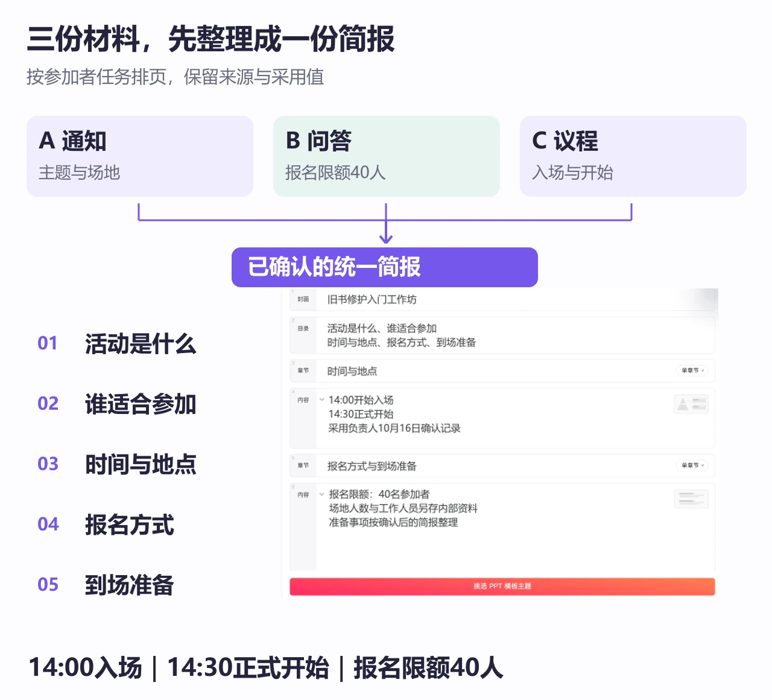The width and height of the screenshot is (772, 700).
Task: Click 内容 label beside 14:00开始入场
Action: (303, 400)
